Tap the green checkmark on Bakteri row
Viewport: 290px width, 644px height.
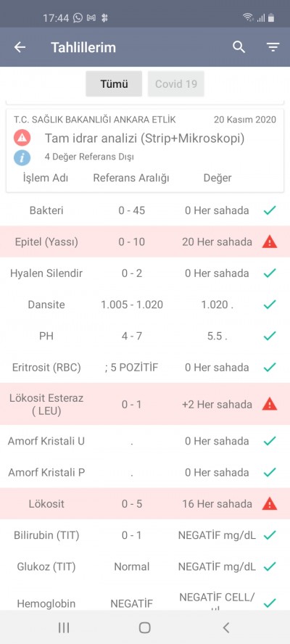pyautogui.click(x=270, y=211)
